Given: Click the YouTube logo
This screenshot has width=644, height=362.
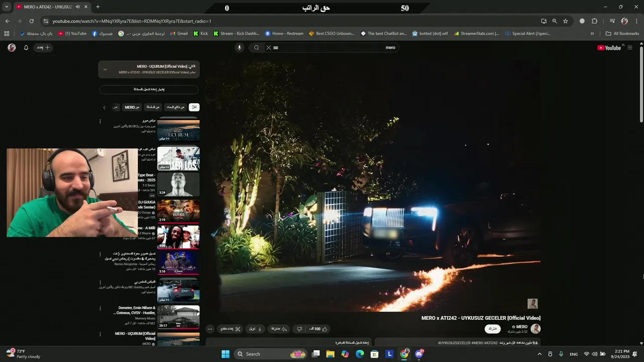Looking at the screenshot, I should 609,48.
